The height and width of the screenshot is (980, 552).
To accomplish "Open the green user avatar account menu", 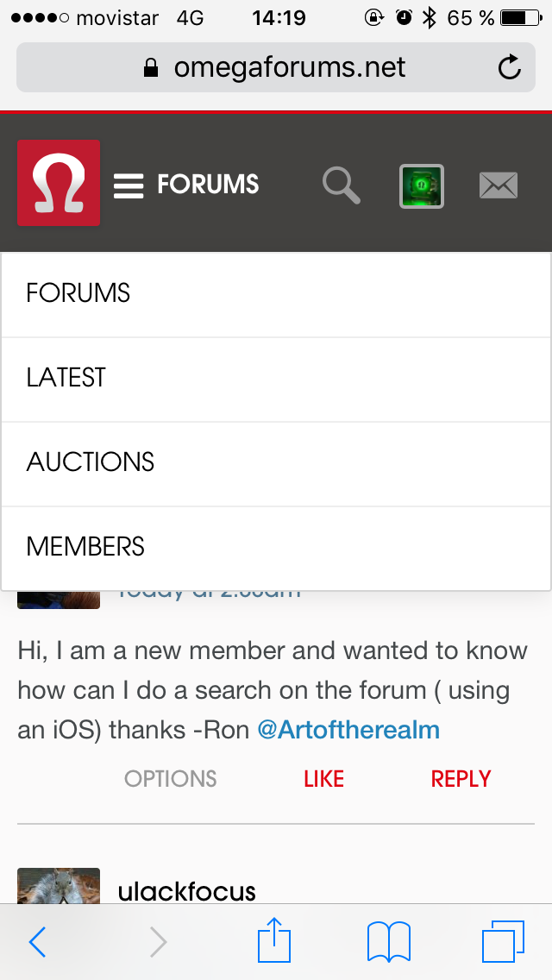I will tap(422, 185).
